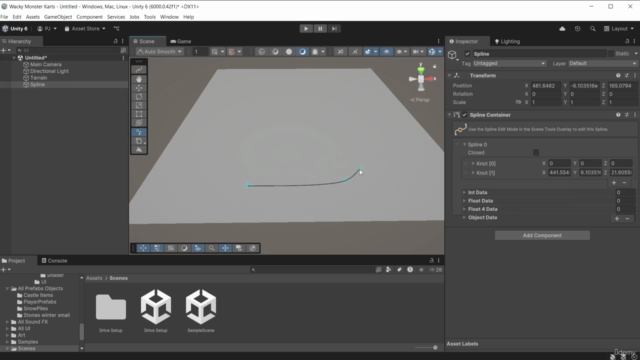Select Terrain in the Hierarchy

tap(38, 78)
